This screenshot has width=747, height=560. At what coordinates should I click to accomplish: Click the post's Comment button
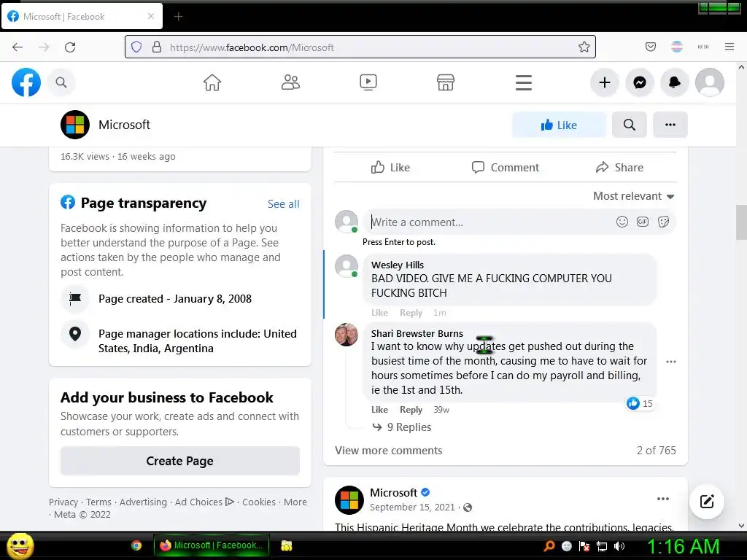[505, 167]
